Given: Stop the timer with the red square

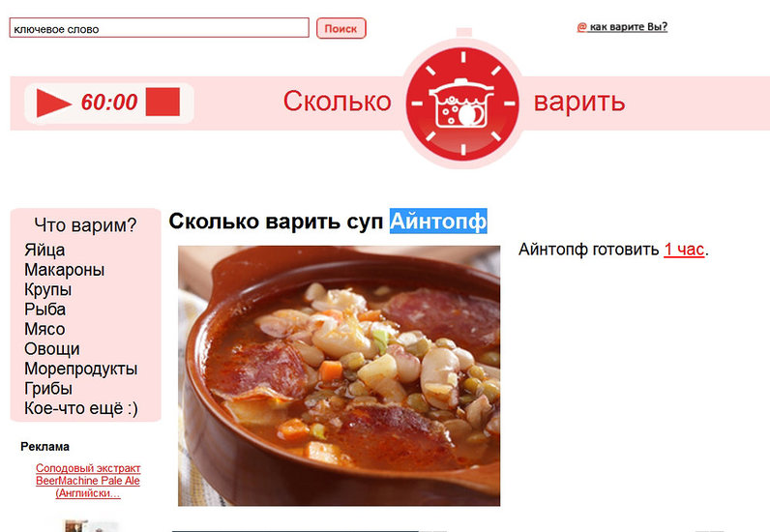Looking at the screenshot, I should 163,103.
